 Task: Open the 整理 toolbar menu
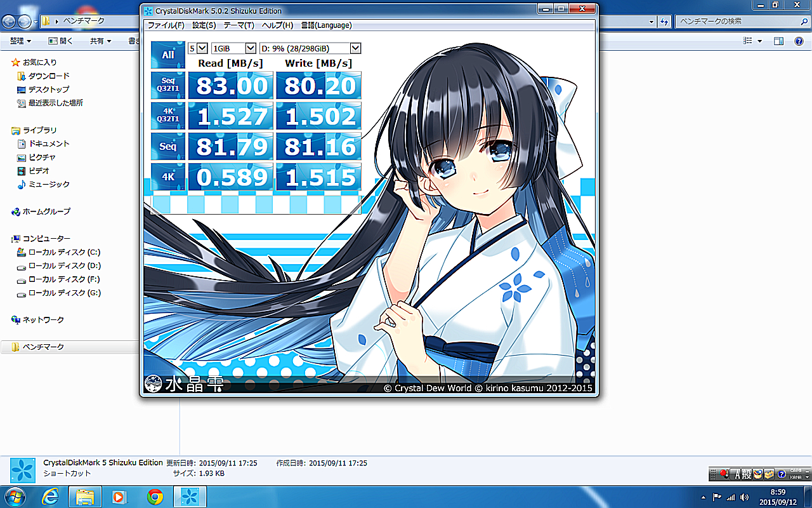point(21,41)
